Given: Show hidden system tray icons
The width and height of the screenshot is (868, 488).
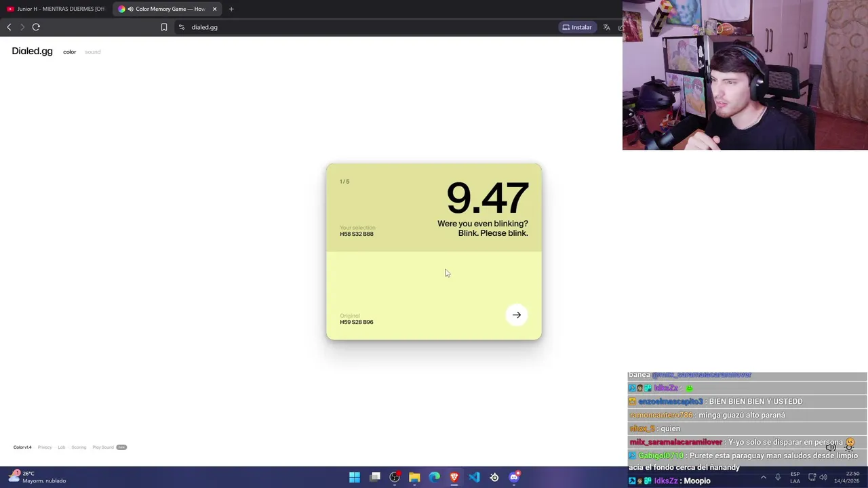Looking at the screenshot, I should (x=763, y=477).
